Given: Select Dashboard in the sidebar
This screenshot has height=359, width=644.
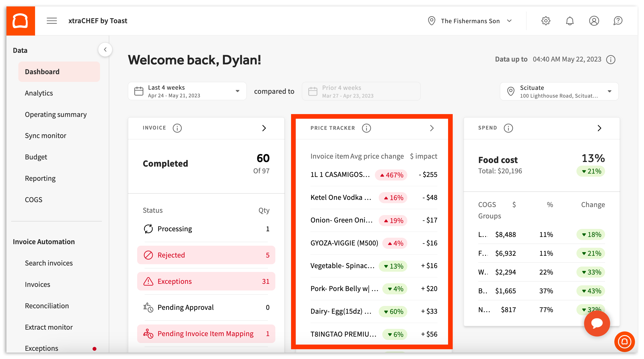Looking at the screenshot, I should 42,72.
